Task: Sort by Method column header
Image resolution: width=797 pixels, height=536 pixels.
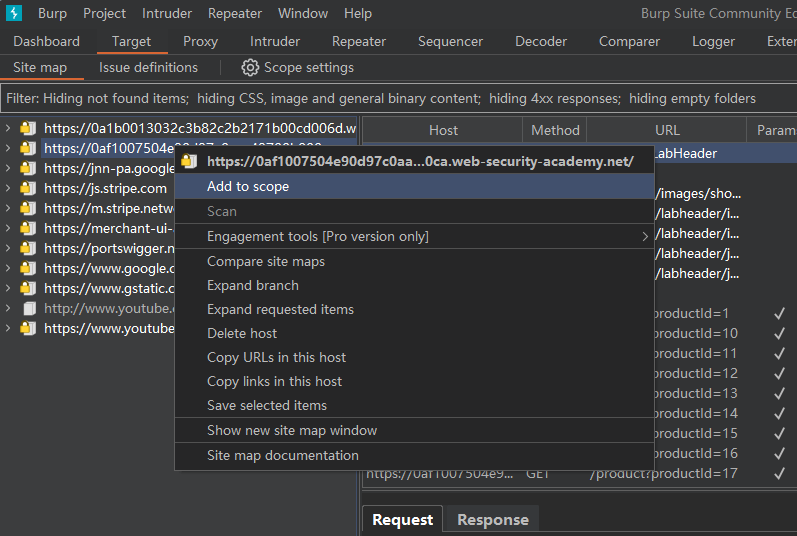Action: [x=555, y=131]
